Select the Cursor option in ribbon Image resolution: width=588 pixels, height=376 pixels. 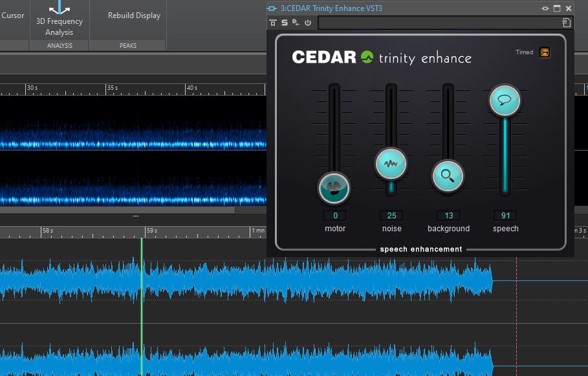[12, 16]
